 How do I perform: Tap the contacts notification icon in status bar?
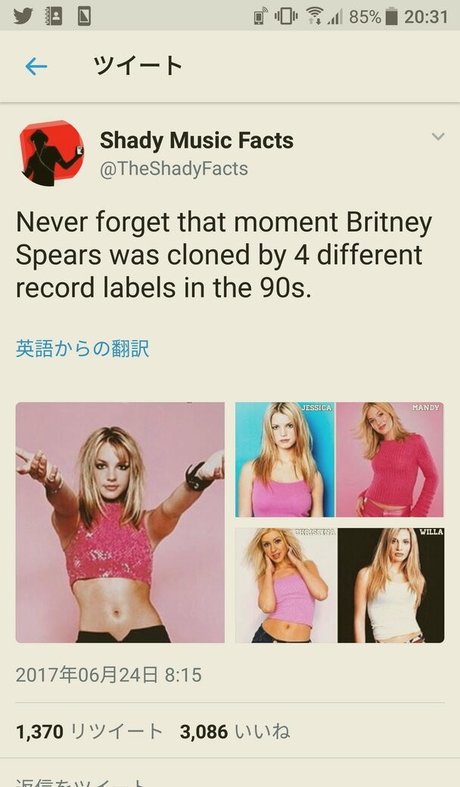[x=54, y=16]
